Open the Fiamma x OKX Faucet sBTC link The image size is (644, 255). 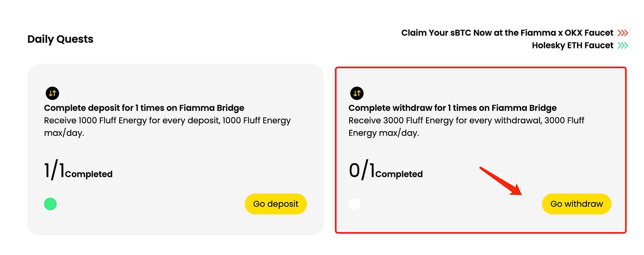(507, 33)
